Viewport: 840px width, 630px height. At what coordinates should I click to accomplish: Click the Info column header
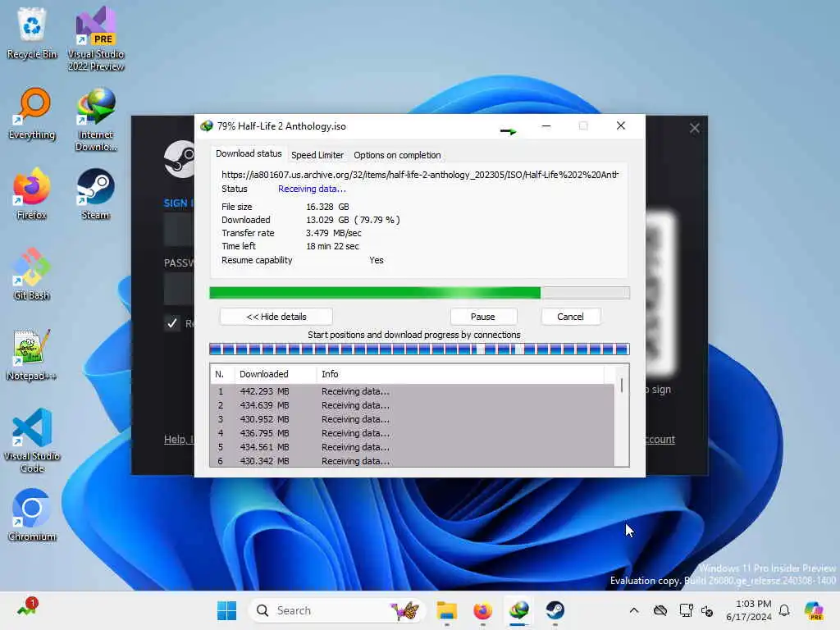(459, 374)
